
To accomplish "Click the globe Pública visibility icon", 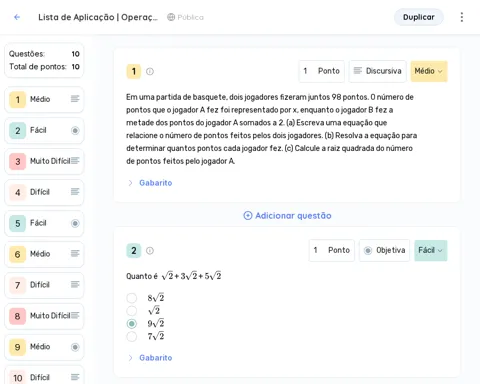I will (x=171, y=17).
